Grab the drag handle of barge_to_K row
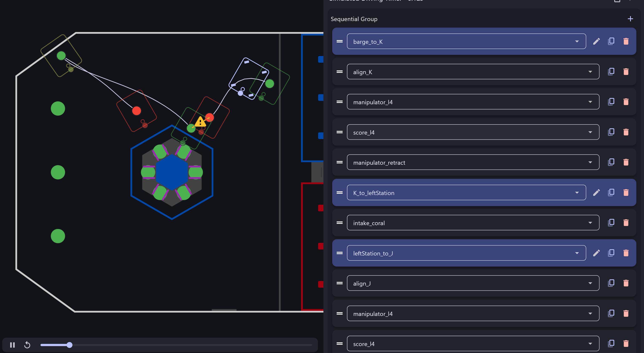The height and width of the screenshot is (353, 644). pos(340,41)
